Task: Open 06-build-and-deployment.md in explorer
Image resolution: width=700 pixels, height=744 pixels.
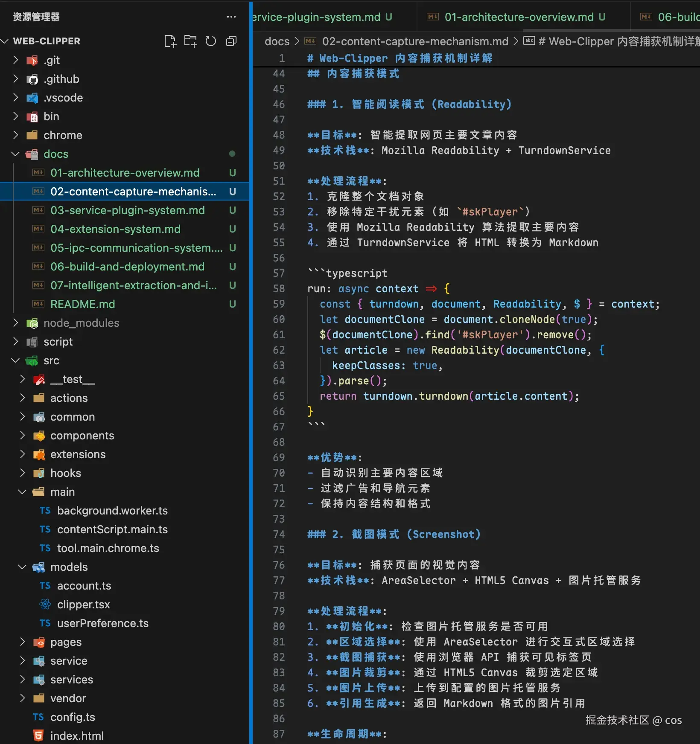Action: coord(125,267)
